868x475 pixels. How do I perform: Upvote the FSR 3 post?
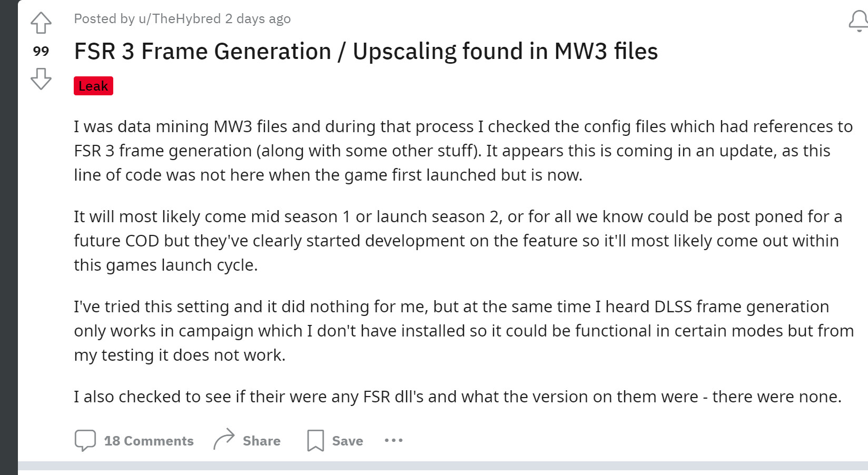(x=41, y=23)
